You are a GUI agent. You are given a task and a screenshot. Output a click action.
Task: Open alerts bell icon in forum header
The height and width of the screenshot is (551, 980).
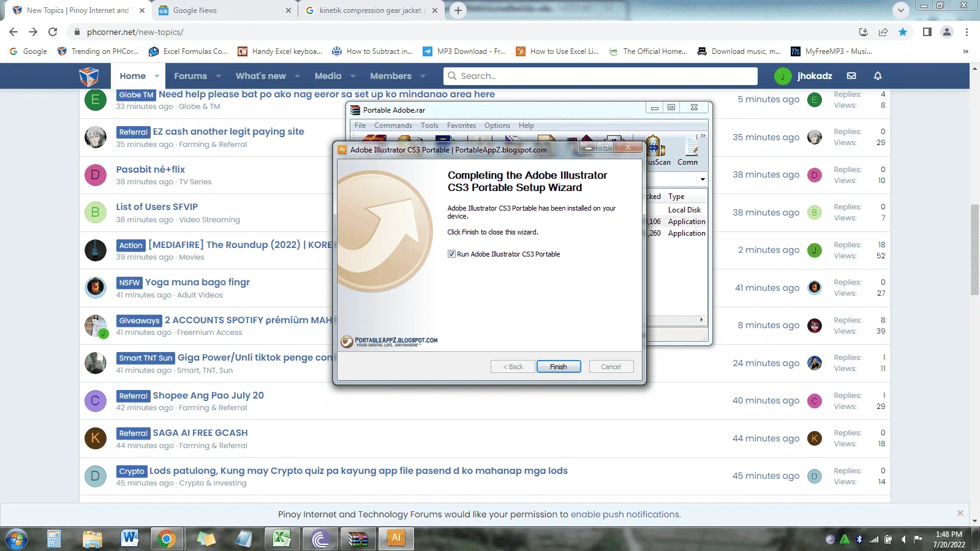click(878, 76)
